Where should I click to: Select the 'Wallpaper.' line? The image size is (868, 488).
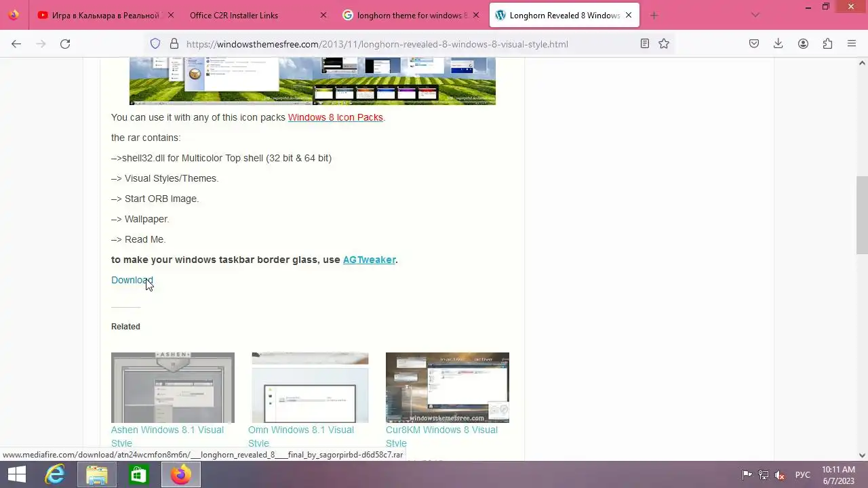(x=140, y=219)
